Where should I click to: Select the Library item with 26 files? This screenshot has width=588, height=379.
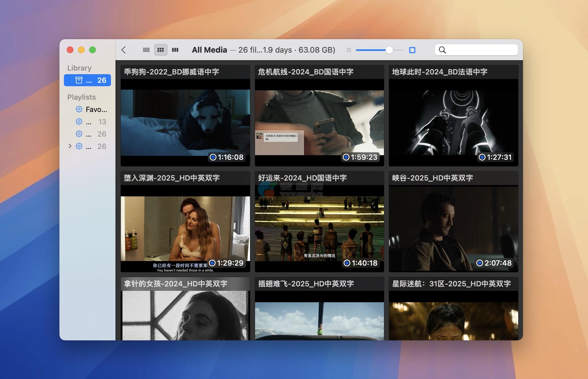click(87, 80)
